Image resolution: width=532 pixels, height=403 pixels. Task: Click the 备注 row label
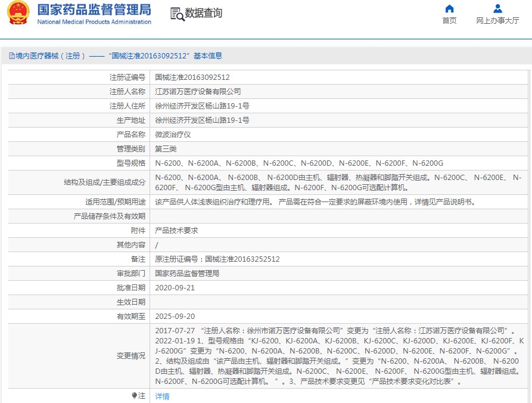click(138, 259)
